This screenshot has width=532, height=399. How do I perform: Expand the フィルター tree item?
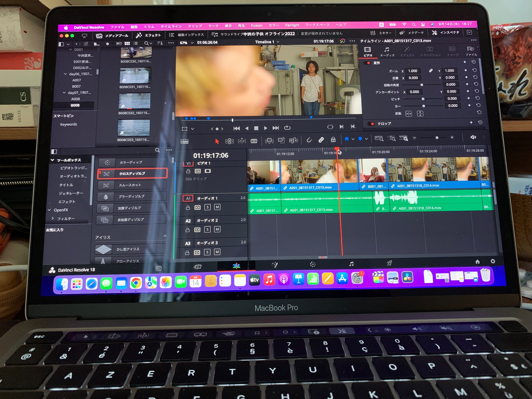pos(53,218)
